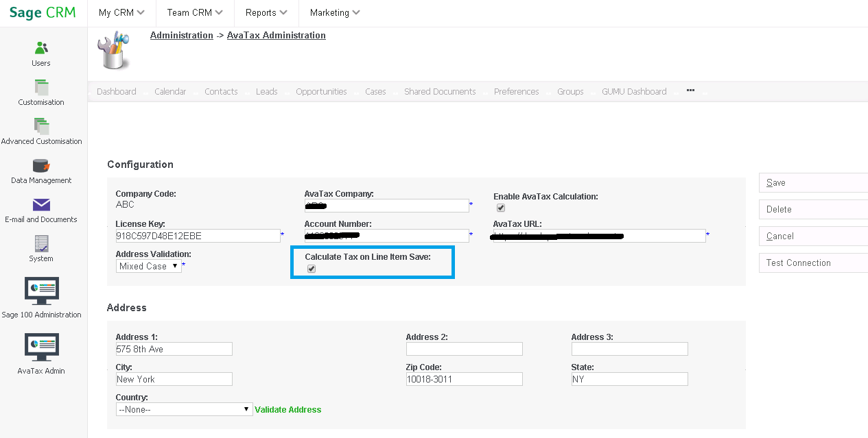Click the Sage CRM logo
The width and height of the screenshot is (868, 438).
(x=43, y=13)
